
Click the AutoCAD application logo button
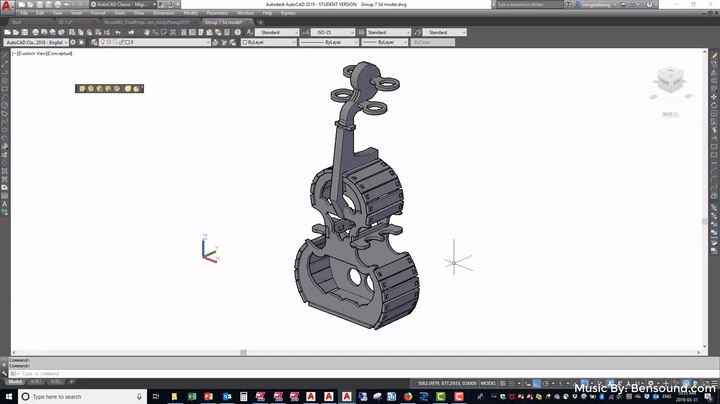click(7, 5)
